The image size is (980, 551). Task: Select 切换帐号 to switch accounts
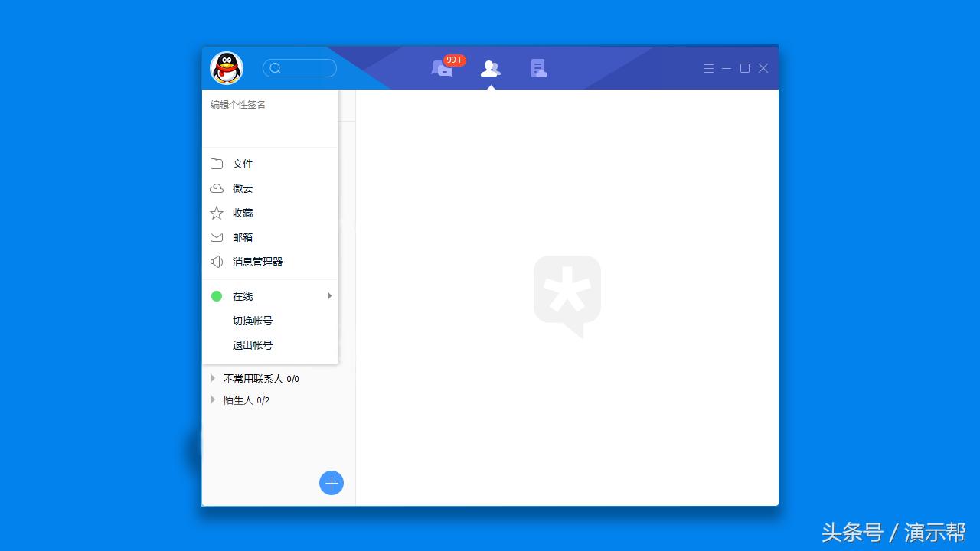tap(253, 321)
